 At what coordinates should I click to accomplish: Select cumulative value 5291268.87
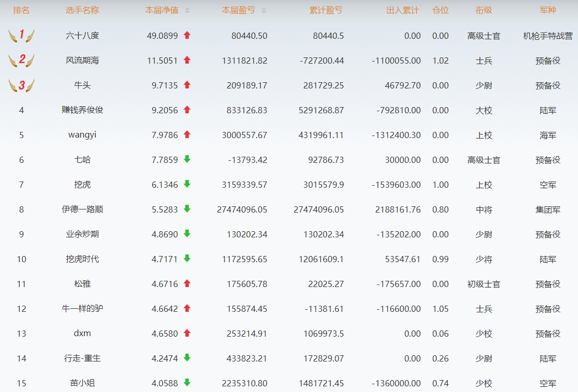click(x=321, y=110)
